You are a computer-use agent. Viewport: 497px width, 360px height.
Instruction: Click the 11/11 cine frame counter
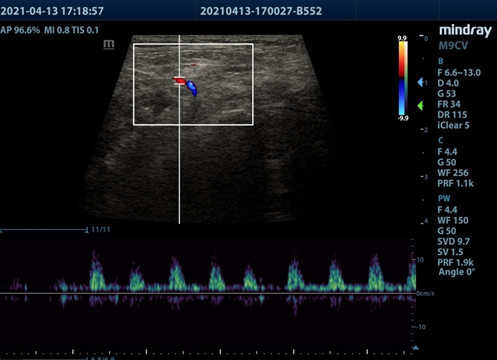click(100, 229)
